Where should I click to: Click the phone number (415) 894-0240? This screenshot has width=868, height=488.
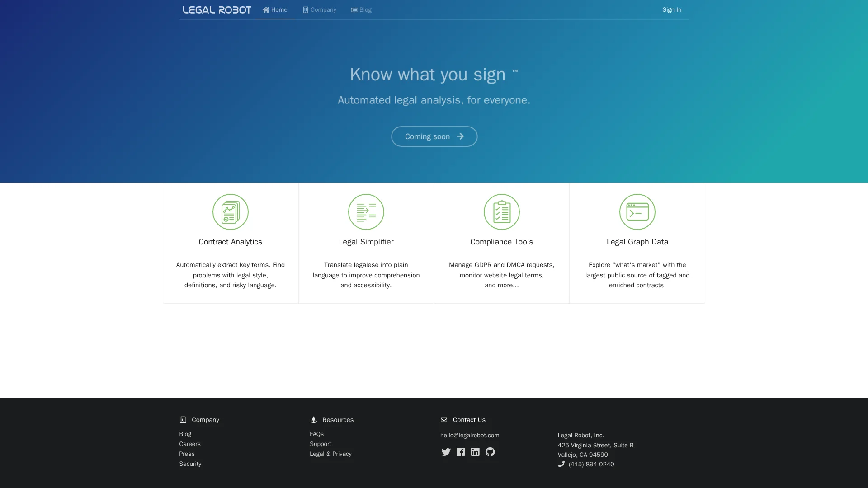point(591,464)
